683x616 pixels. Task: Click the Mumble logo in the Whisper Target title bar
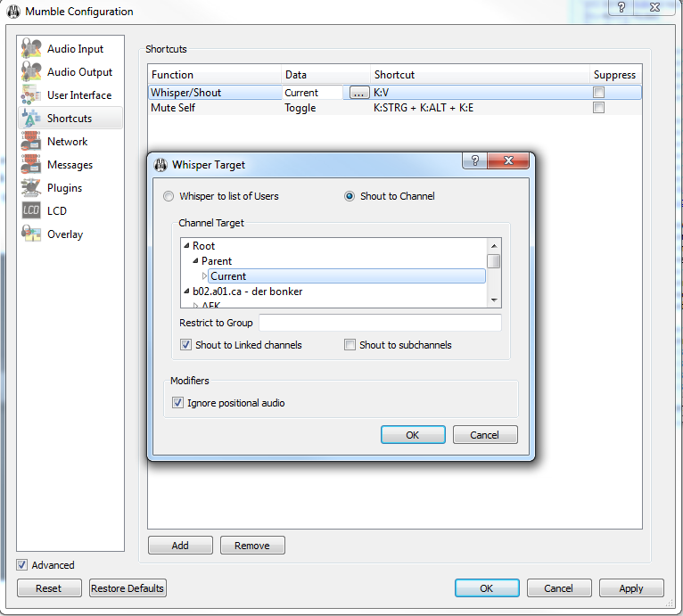[x=160, y=165]
